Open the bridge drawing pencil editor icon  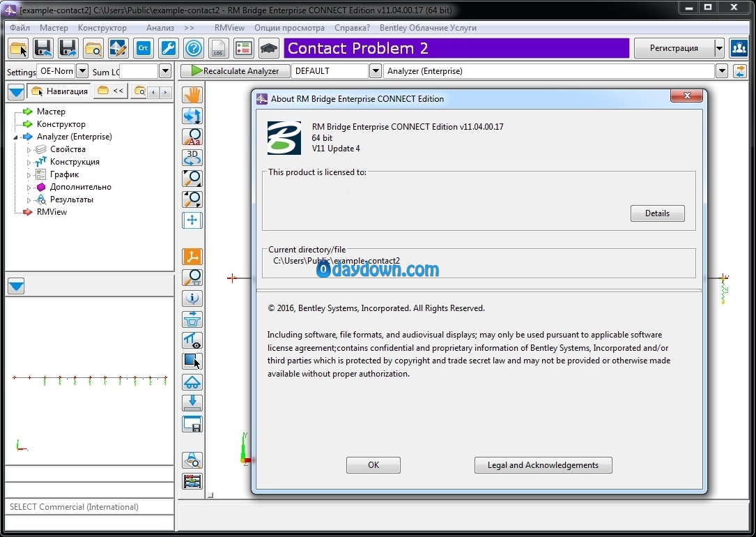click(x=118, y=48)
